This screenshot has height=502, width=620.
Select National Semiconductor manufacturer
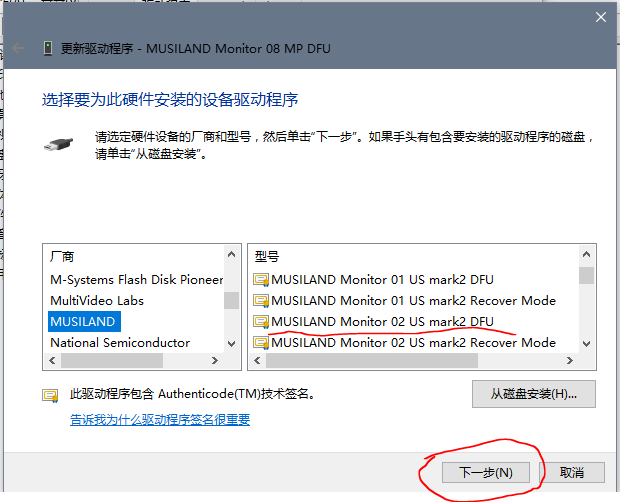[120, 343]
